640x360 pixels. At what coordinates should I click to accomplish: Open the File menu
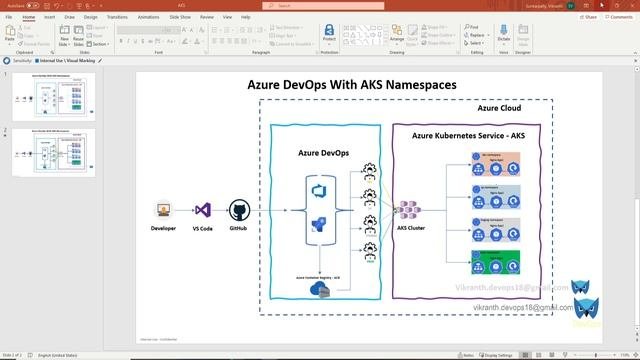pos(9,17)
